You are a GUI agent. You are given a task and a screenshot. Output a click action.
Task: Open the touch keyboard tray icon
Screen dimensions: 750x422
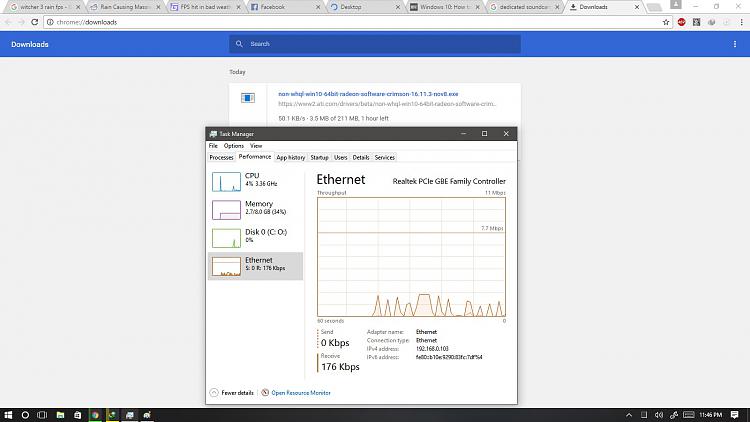[x=688, y=415]
